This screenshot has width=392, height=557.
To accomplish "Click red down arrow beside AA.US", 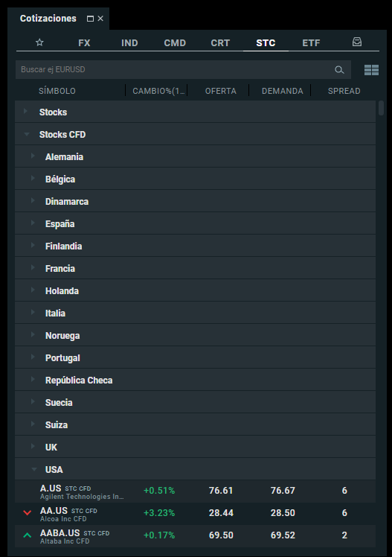I will 28,512.
